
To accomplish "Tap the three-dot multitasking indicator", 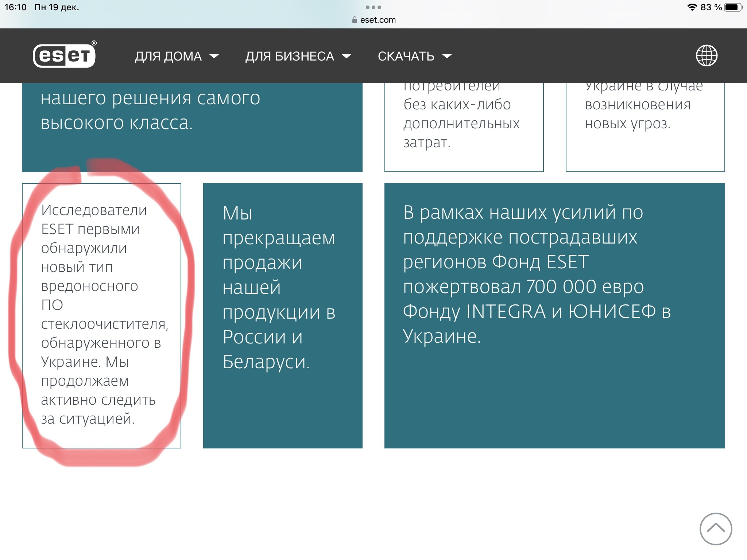I will 373,7.
